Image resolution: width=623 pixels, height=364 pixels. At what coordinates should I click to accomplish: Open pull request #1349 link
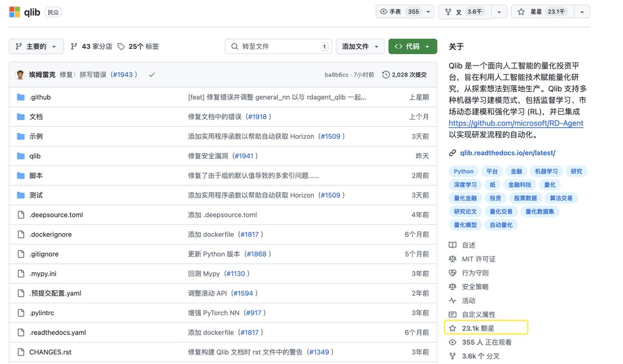[x=319, y=352]
